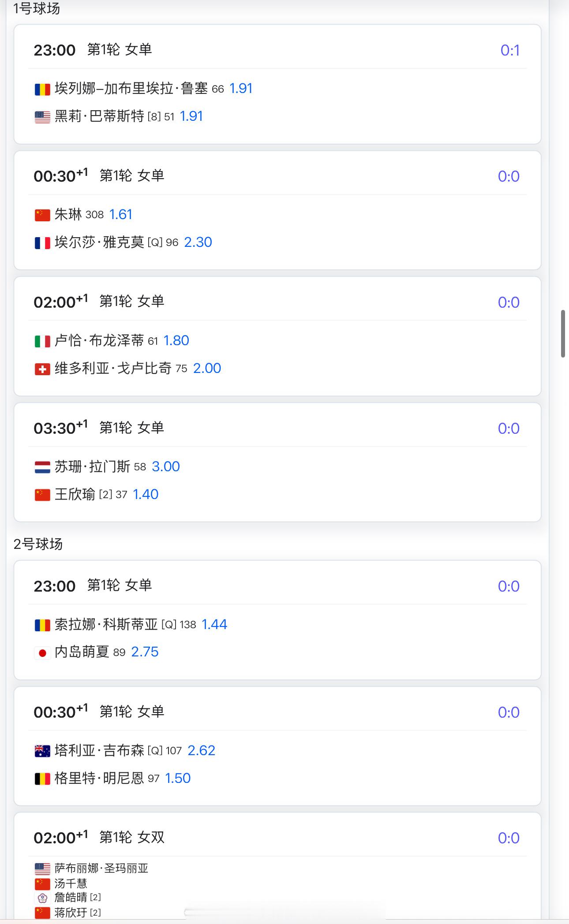Click the Italian flag next to 卢恰·布龙泽蒂
Screen dimensions: 569x924
click(42, 342)
